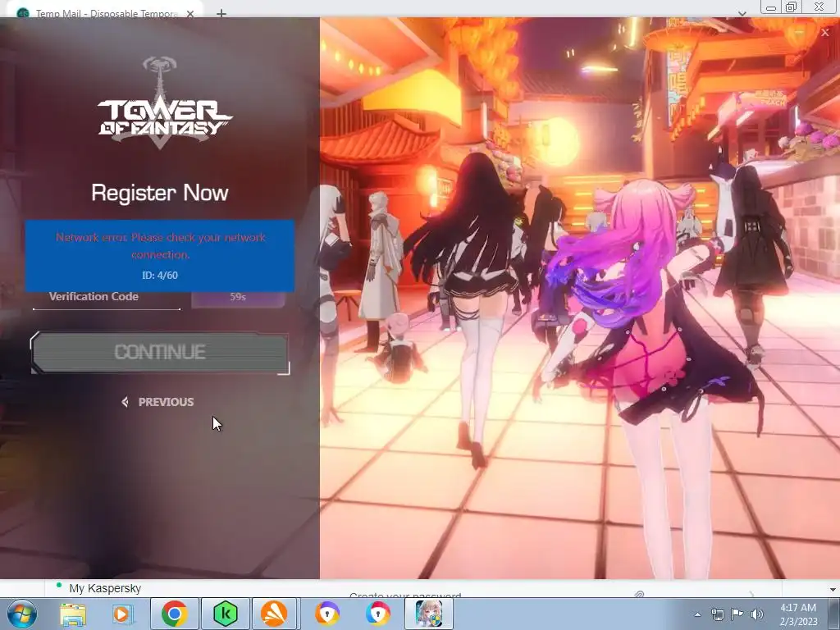Restore down the browser window
The width and height of the screenshot is (840, 630).
(792, 7)
